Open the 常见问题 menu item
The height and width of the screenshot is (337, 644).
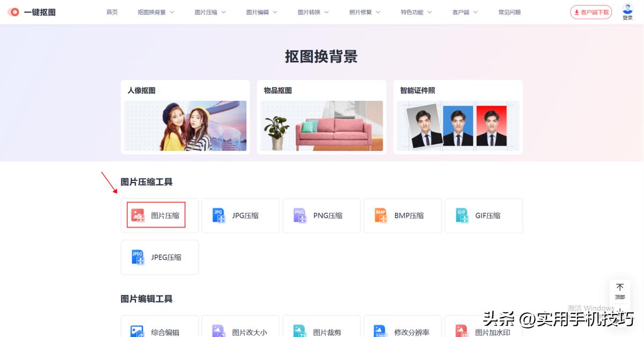(x=509, y=11)
